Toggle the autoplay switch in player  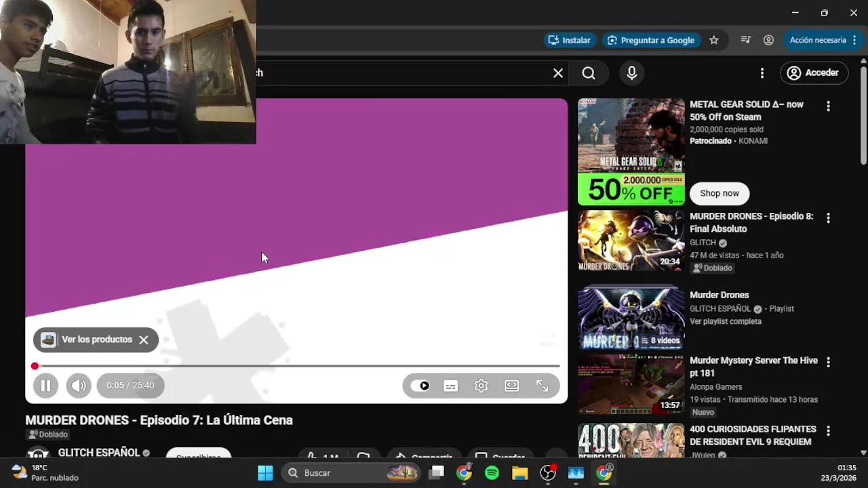coord(420,386)
